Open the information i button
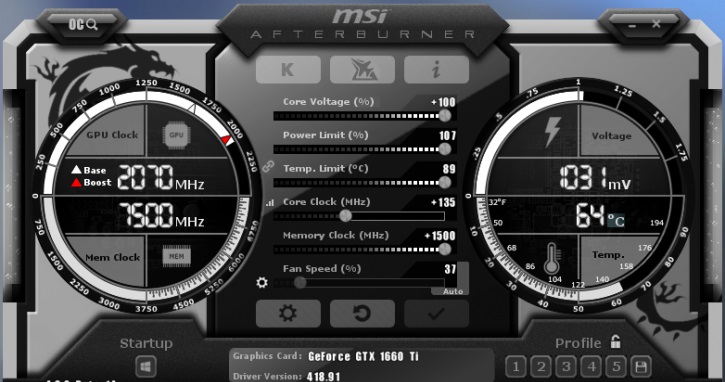Screen dimensions: 725x382 click(436, 69)
